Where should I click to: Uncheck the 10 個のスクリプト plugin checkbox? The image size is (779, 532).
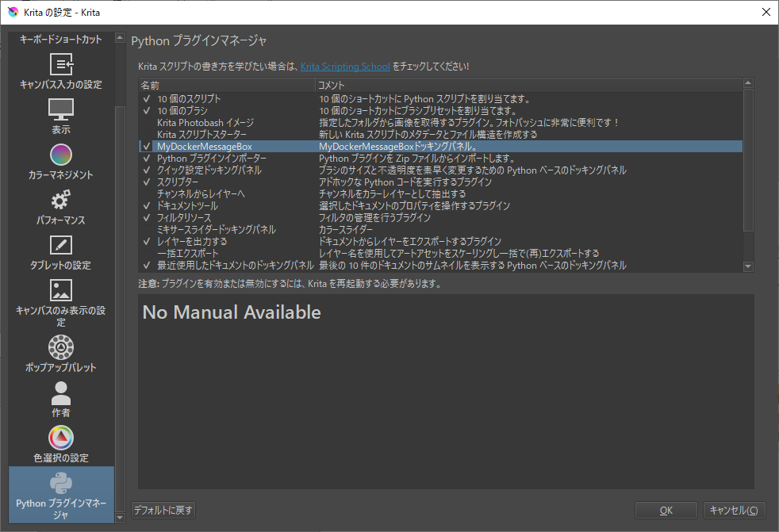[x=147, y=99]
